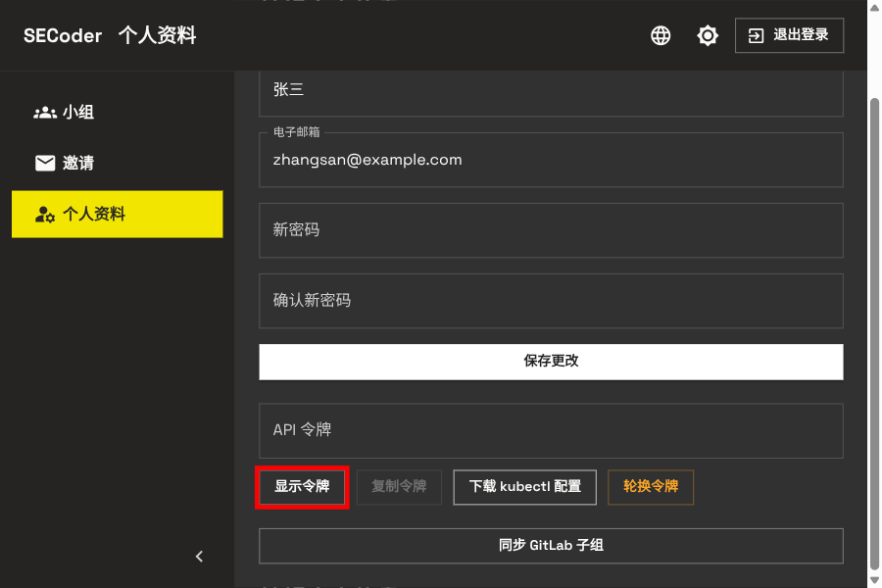
Task: Open the language globe icon
Action: point(661,35)
